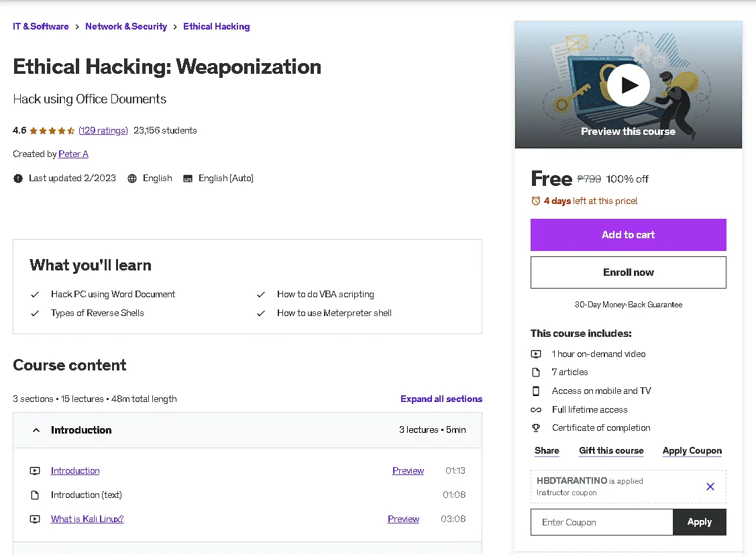
Task: Click the trophy icon beside 'Certificate of completion'
Action: [x=536, y=427]
